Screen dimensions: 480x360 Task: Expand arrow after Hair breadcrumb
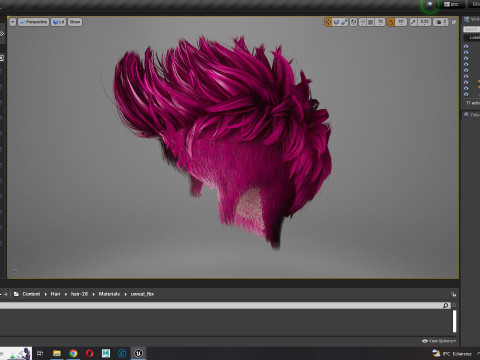click(x=66, y=294)
